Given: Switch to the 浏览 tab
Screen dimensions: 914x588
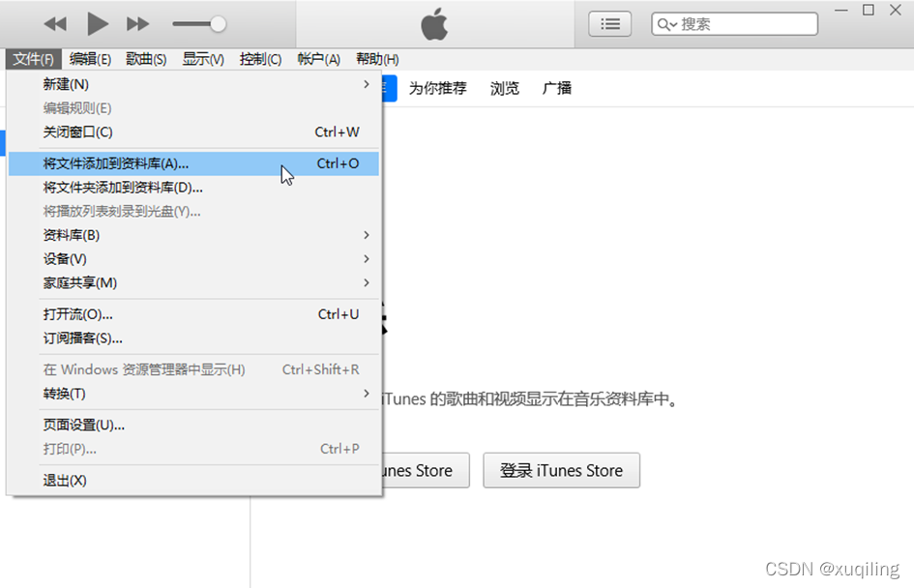Looking at the screenshot, I should [504, 89].
